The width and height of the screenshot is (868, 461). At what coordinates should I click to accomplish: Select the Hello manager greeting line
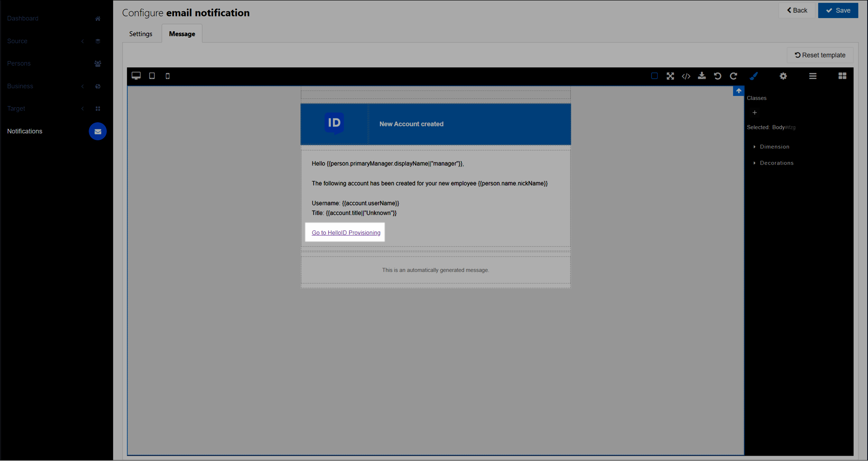click(388, 164)
